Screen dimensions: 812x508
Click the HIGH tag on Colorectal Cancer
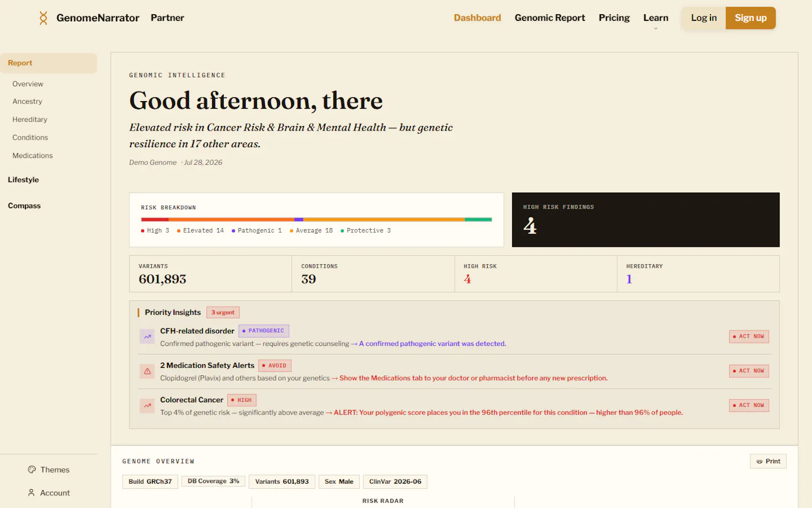[242, 400]
